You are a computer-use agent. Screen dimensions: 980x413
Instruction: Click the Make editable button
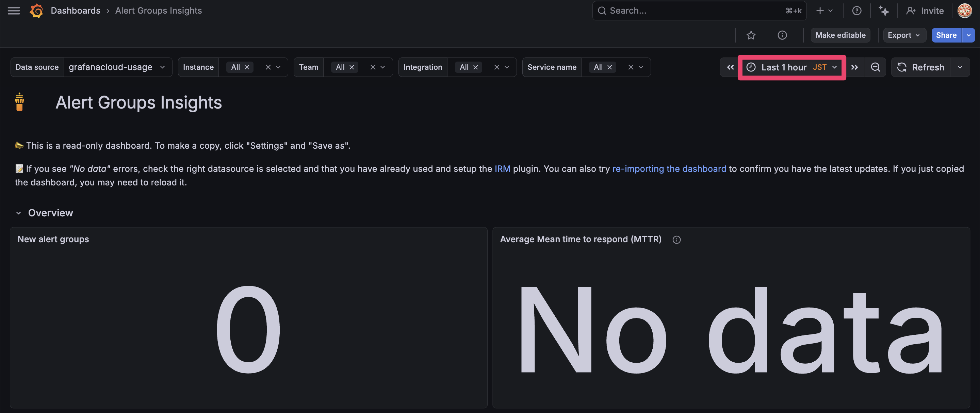click(x=840, y=35)
